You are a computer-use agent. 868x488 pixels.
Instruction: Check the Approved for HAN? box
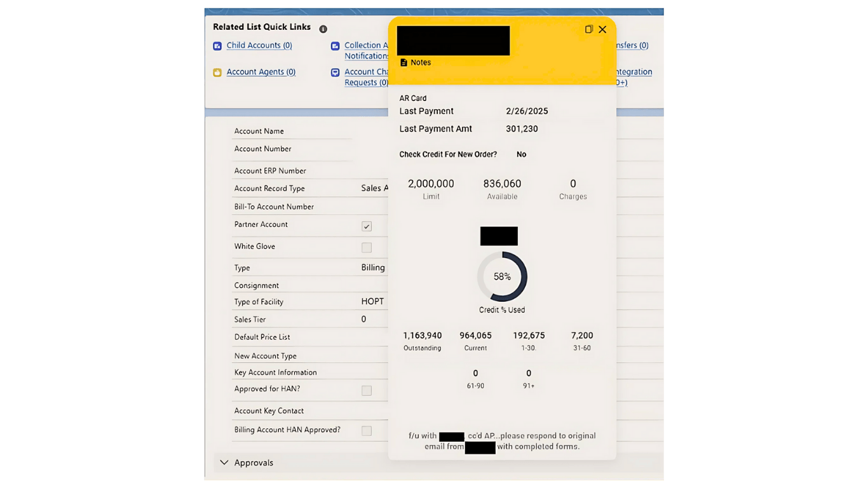click(367, 391)
